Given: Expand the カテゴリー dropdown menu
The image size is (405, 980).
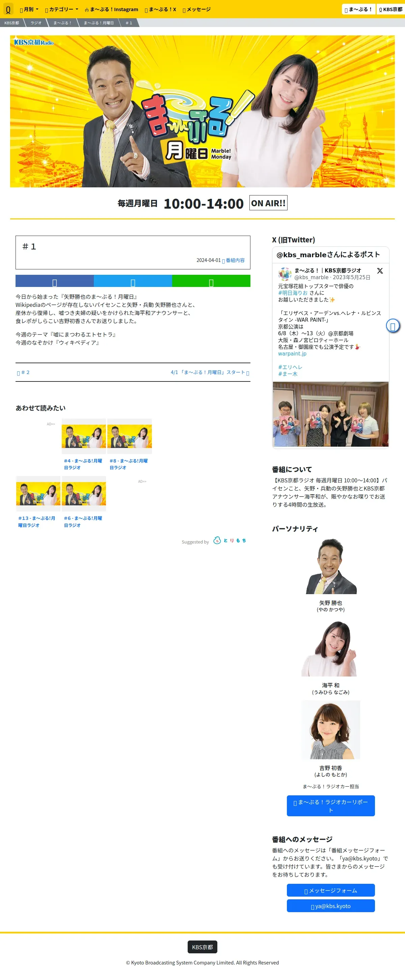Looking at the screenshot, I should point(62,9).
